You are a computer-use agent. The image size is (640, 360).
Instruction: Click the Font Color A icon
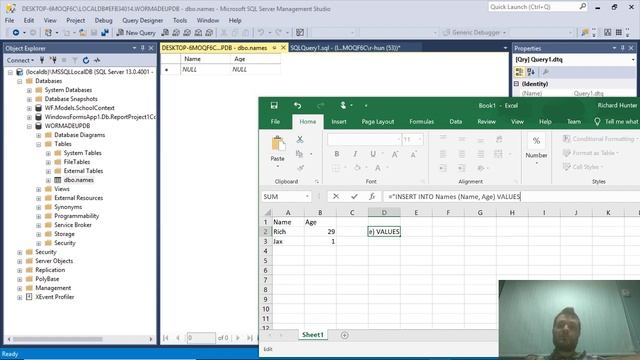click(378, 168)
